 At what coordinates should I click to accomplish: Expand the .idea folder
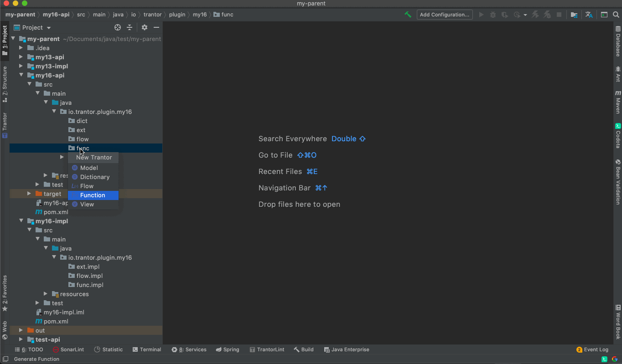pos(21,48)
